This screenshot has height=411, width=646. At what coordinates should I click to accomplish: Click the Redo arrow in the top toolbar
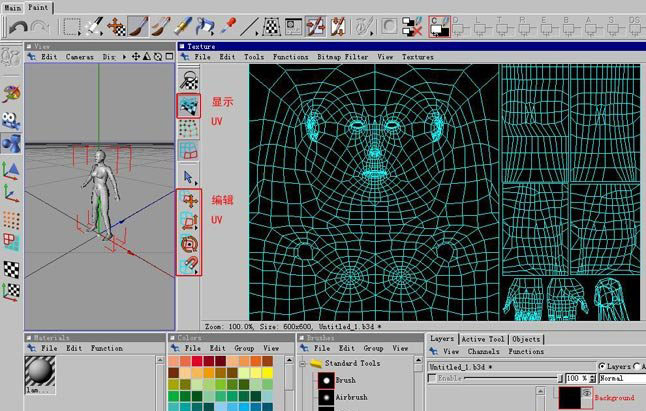point(40,27)
